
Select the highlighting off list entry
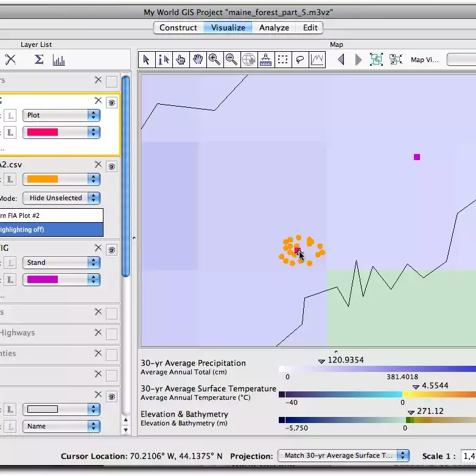pyautogui.click(x=52, y=229)
